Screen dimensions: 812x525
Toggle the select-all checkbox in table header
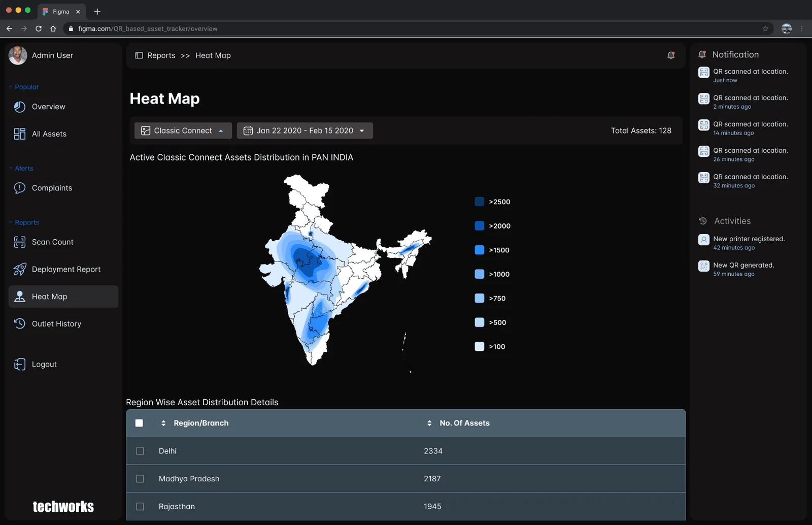(139, 423)
